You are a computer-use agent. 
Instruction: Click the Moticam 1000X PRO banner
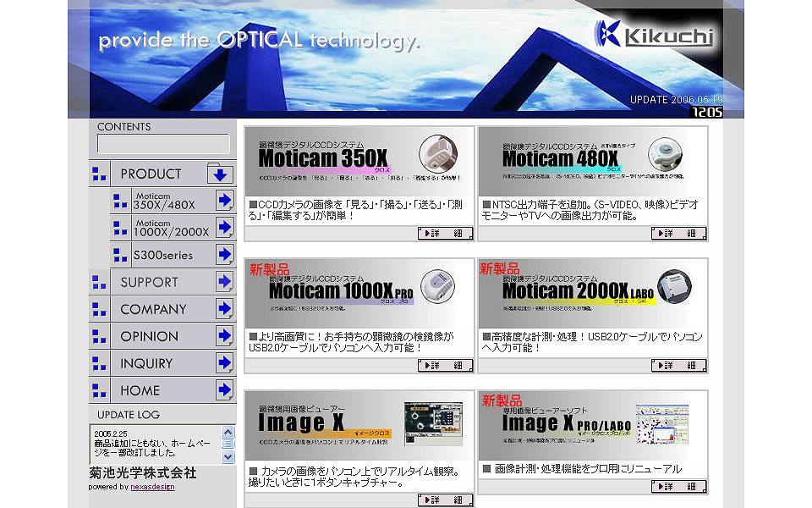pos(359,294)
